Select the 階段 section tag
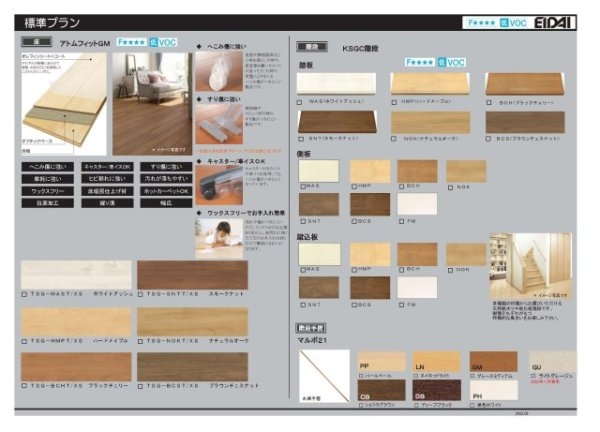This screenshot has height=432, width=600. point(312,47)
